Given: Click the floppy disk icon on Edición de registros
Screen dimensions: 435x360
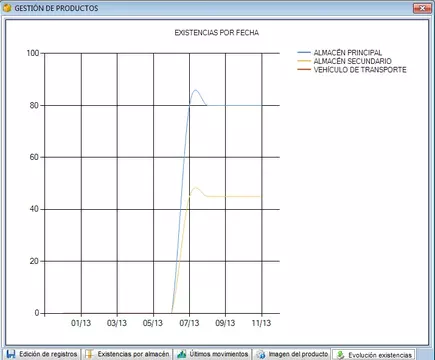Looking at the screenshot, I should (x=11, y=354).
